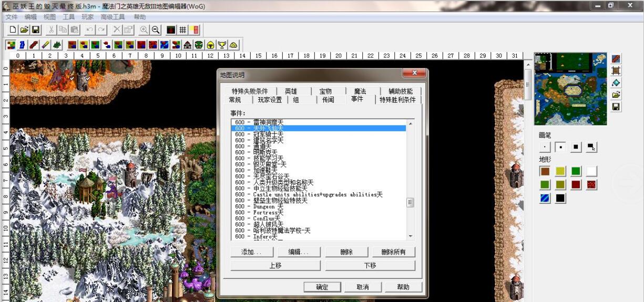Select the large brush size
Image resolution: width=644 pixels, height=302 pixels.
(x=576, y=147)
